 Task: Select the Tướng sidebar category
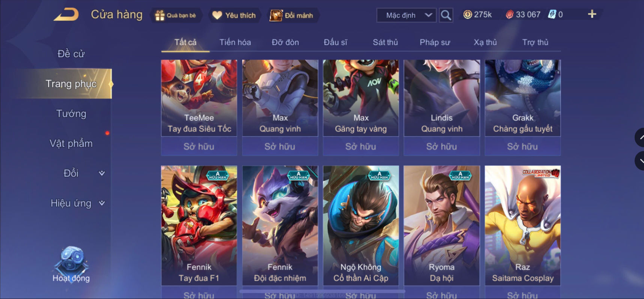pyautogui.click(x=71, y=114)
